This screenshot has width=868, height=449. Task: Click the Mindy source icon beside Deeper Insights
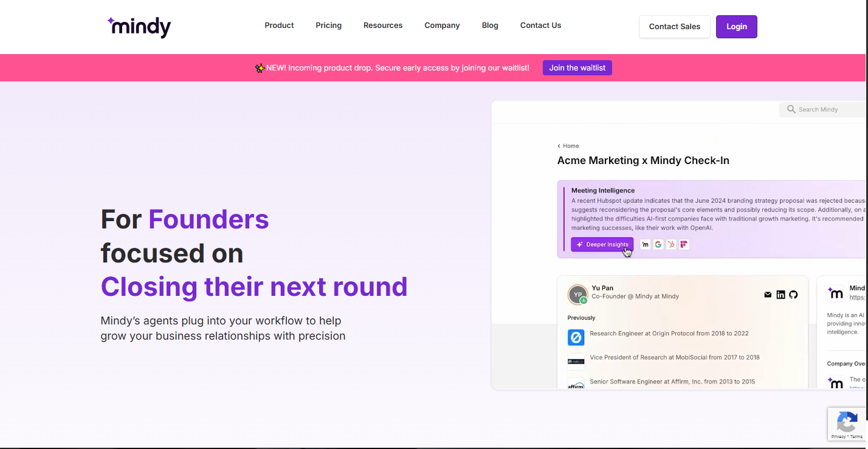point(645,244)
